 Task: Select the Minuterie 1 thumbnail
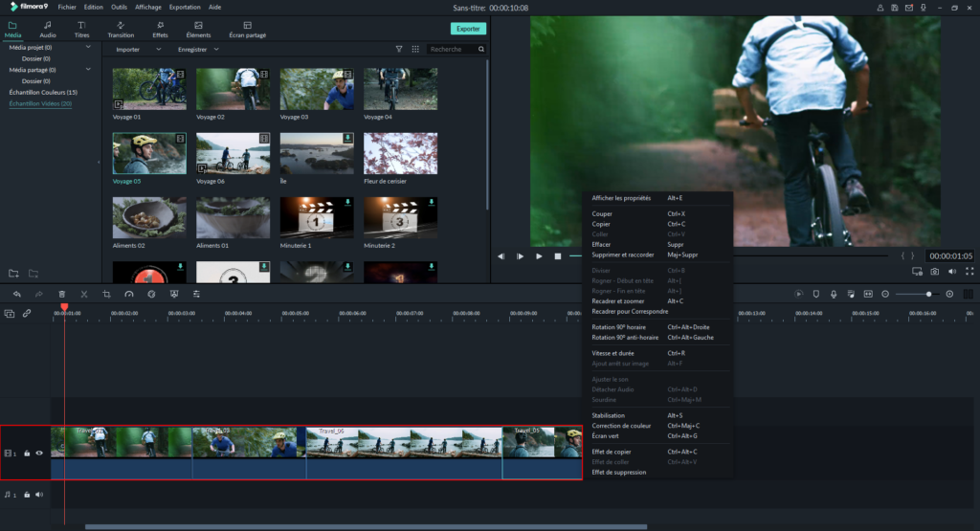coord(317,218)
